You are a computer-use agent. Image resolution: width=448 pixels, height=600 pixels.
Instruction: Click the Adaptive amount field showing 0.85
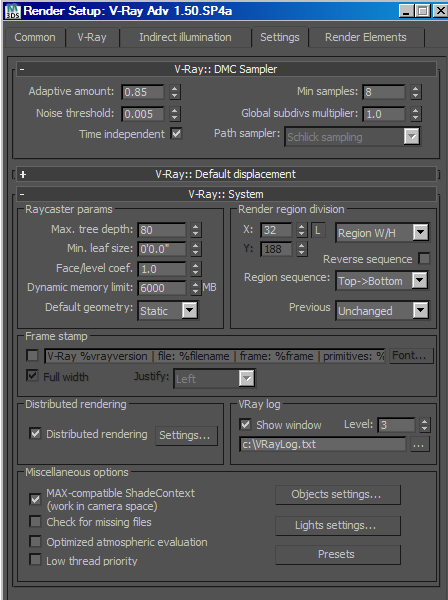143,92
